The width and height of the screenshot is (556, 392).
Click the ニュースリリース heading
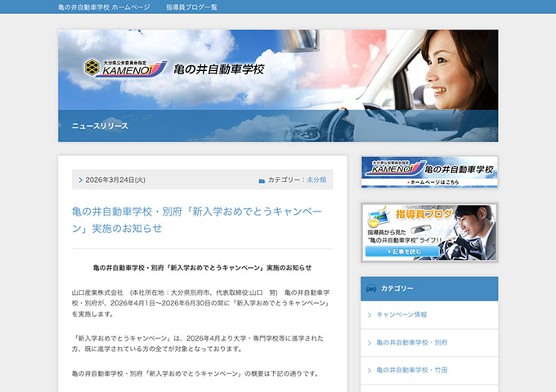100,126
